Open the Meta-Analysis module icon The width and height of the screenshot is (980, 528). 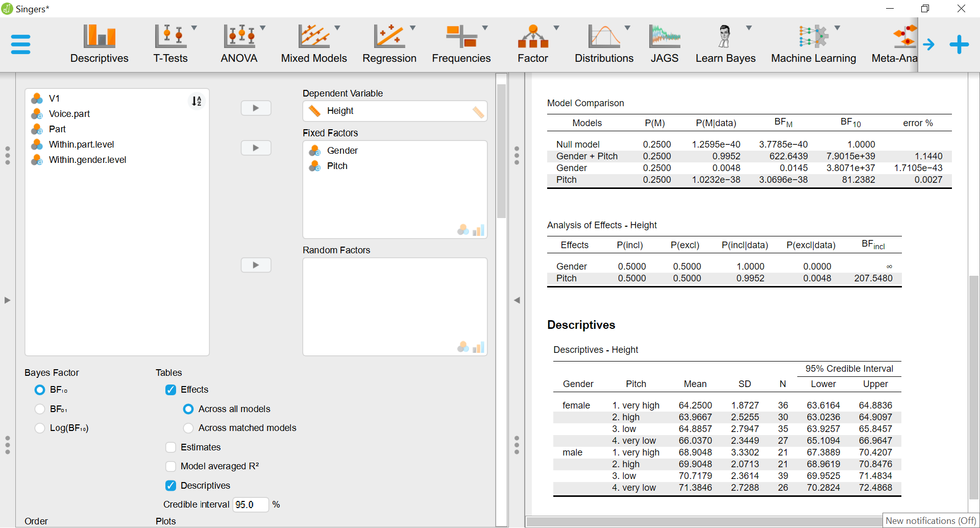tap(904, 37)
